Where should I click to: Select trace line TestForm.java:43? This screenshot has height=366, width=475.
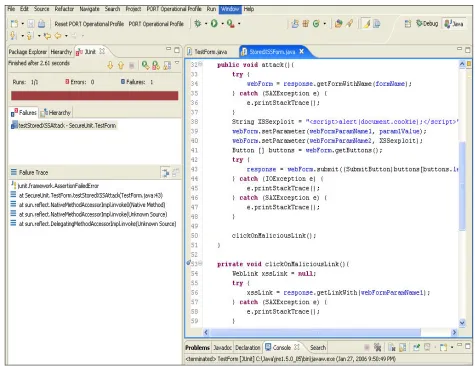point(87,195)
